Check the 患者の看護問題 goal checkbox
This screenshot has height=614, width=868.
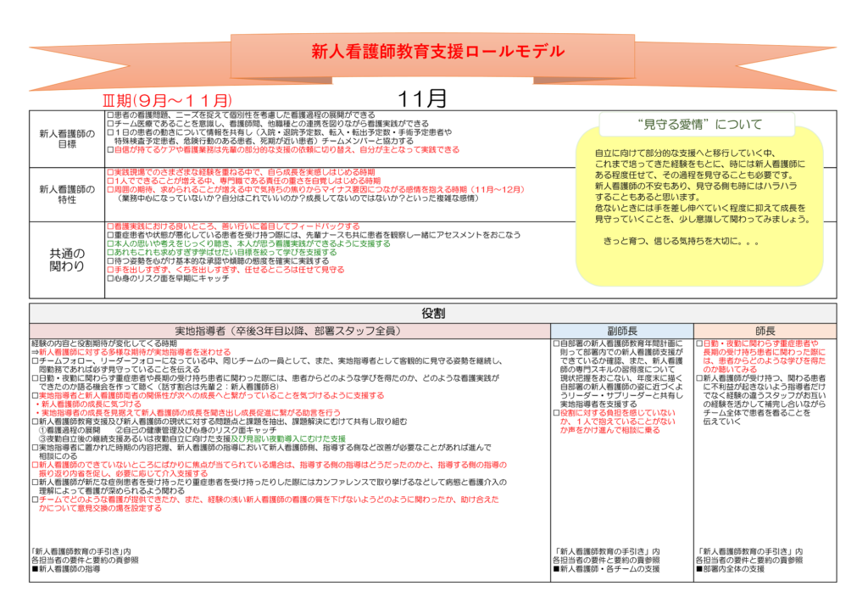pos(110,114)
